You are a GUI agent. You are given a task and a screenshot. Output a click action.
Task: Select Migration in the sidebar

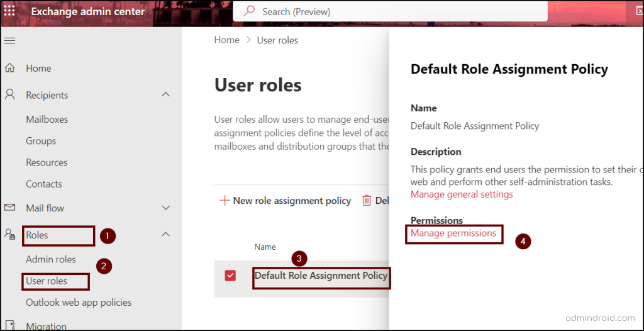click(x=46, y=327)
